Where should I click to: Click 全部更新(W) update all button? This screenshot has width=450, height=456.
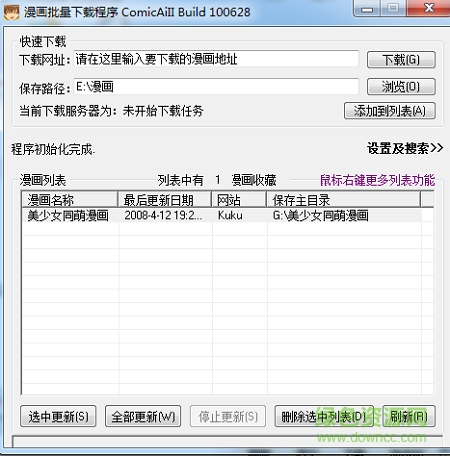tap(143, 416)
